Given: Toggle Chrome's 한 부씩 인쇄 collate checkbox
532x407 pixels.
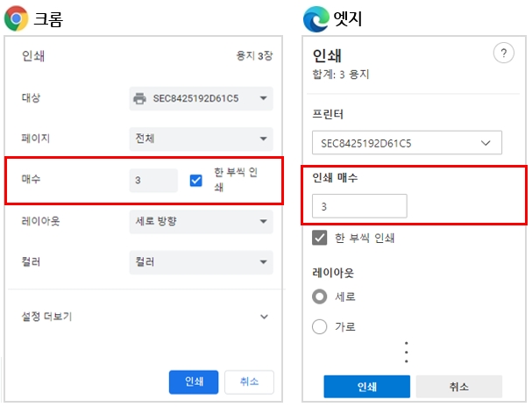Looking at the screenshot, I should click(196, 181).
